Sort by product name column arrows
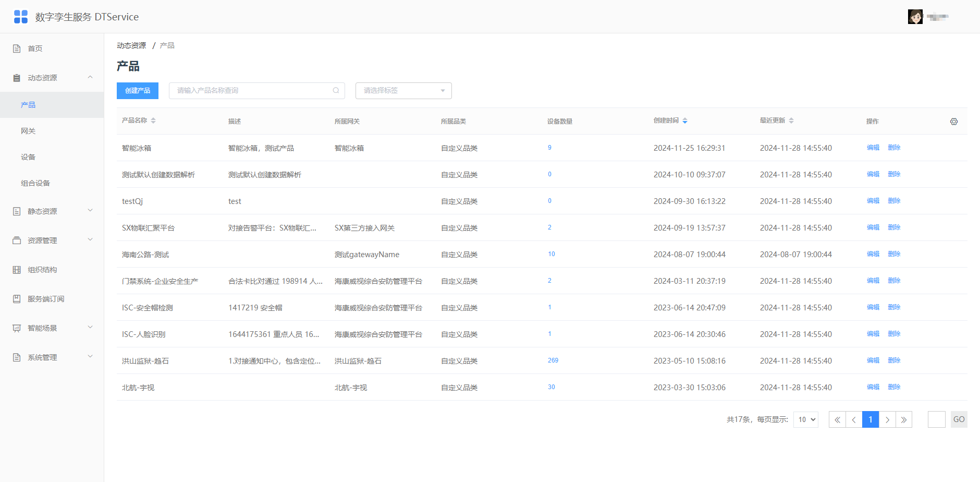Screen dimensions: 980x482 (153, 121)
